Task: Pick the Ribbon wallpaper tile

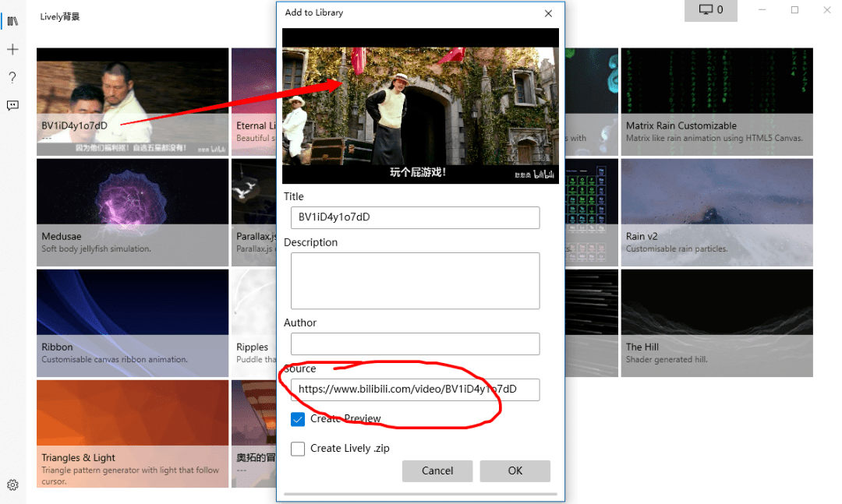Action: [133, 322]
